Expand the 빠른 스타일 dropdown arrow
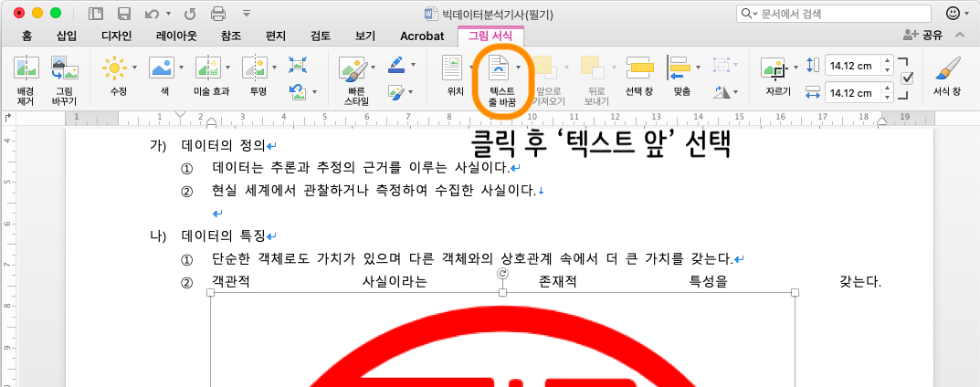 click(374, 68)
